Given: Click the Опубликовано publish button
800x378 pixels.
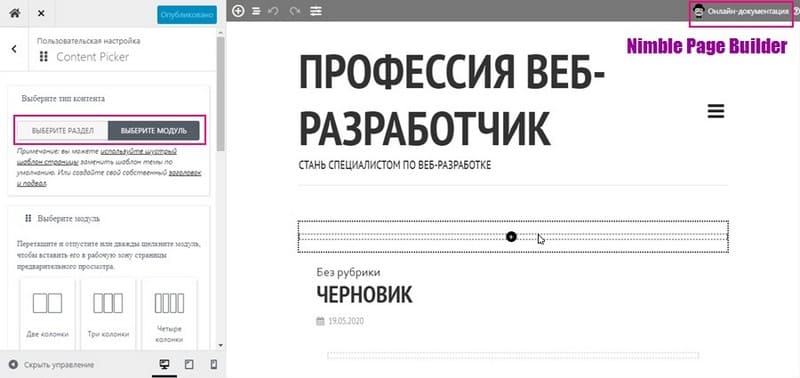Looking at the screenshot, I should (x=187, y=15).
